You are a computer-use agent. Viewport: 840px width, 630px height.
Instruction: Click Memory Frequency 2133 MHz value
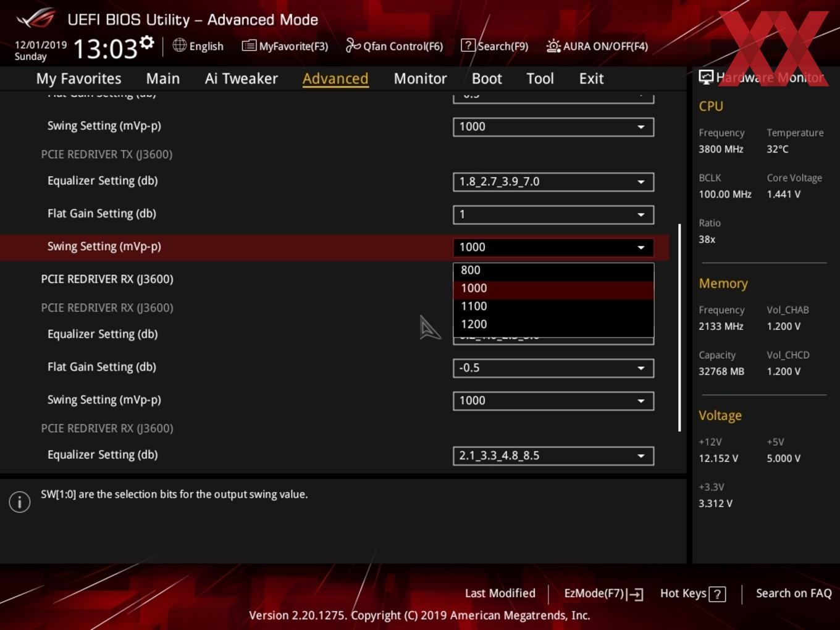[x=721, y=326]
